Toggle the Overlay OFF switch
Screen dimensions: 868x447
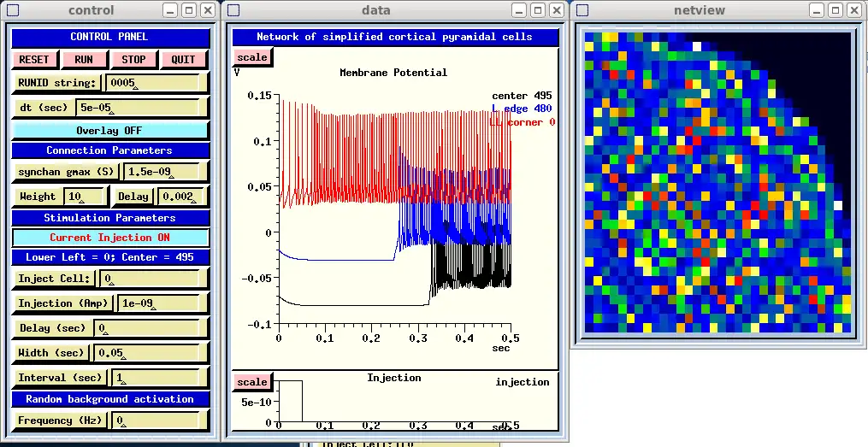109,131
